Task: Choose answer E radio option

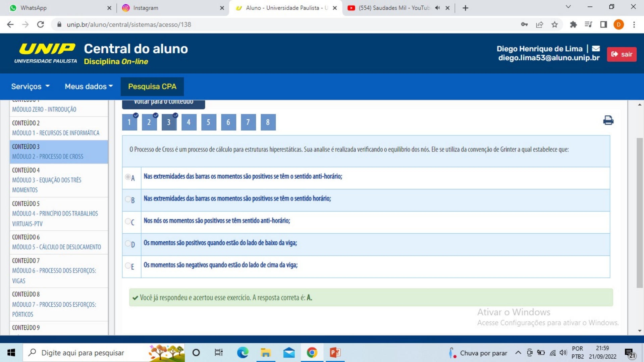Action: tap(128, 265)
